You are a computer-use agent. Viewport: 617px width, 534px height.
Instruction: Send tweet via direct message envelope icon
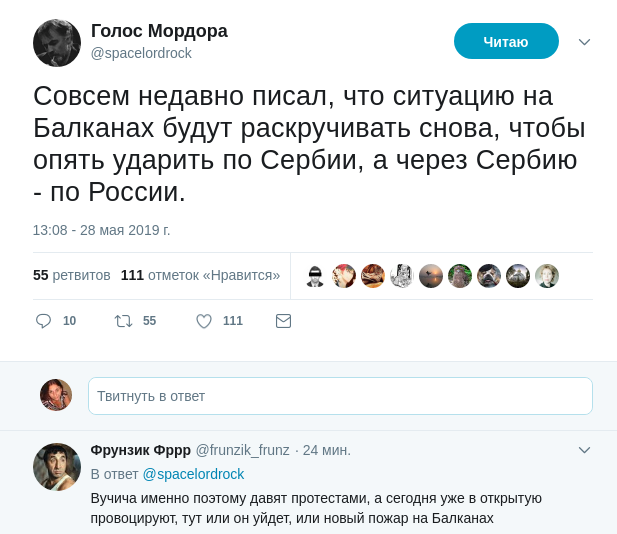click(x=283, y=321)
